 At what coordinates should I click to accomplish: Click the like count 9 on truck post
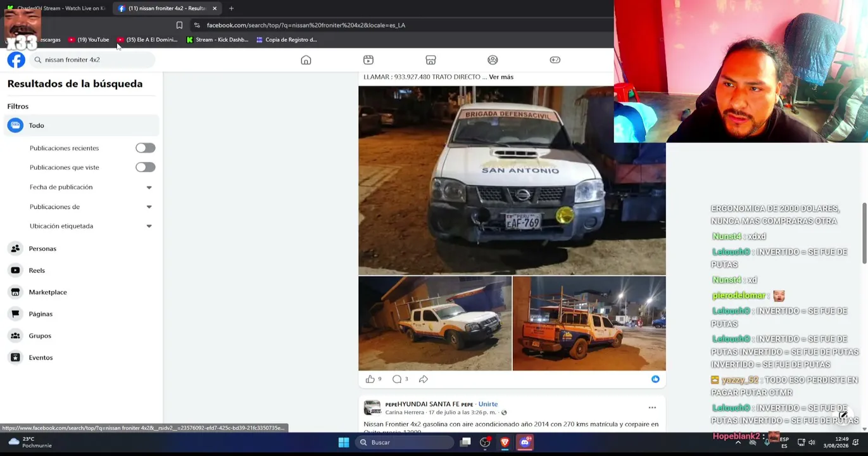click(379, 379)
